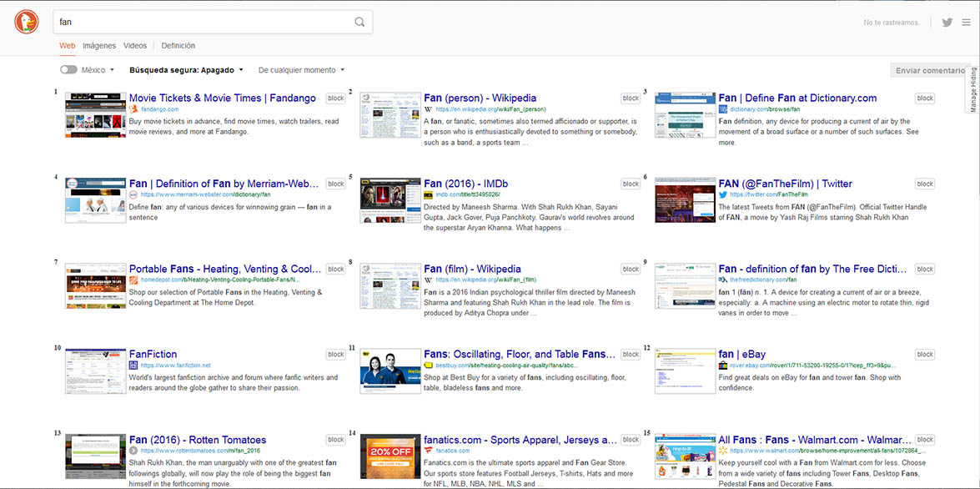Open the De cualquier momento time filter

click(x=301, y=70)
